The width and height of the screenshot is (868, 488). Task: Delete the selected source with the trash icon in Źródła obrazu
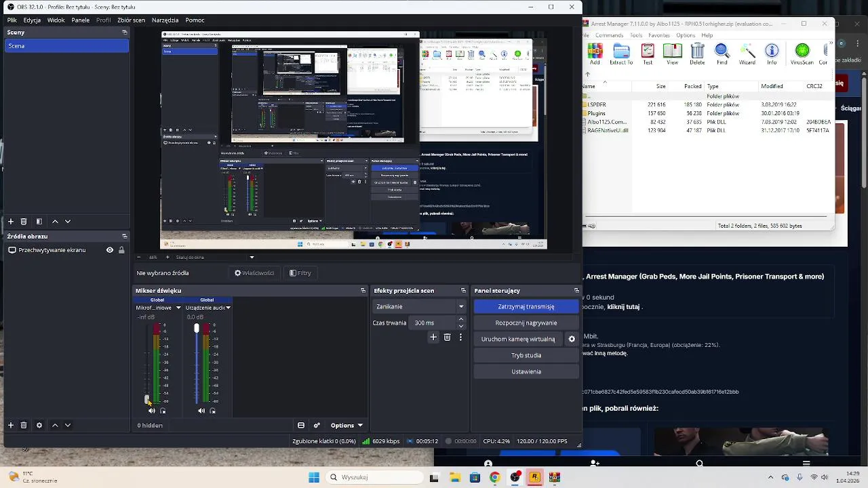coord(24,425)
